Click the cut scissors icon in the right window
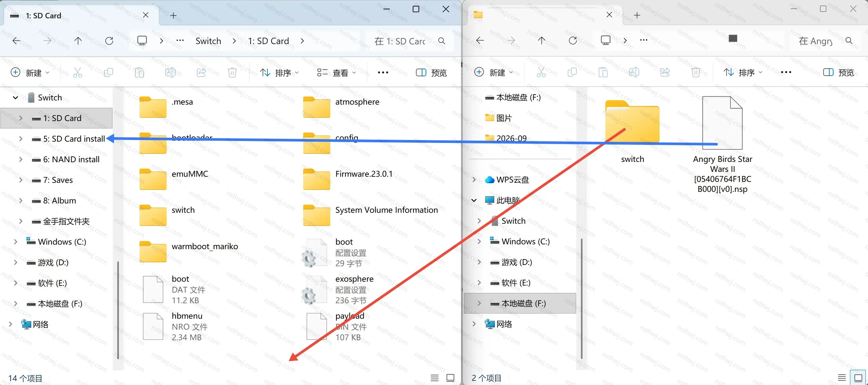Screen dimensions: 868x385 (x=541, y=72)
